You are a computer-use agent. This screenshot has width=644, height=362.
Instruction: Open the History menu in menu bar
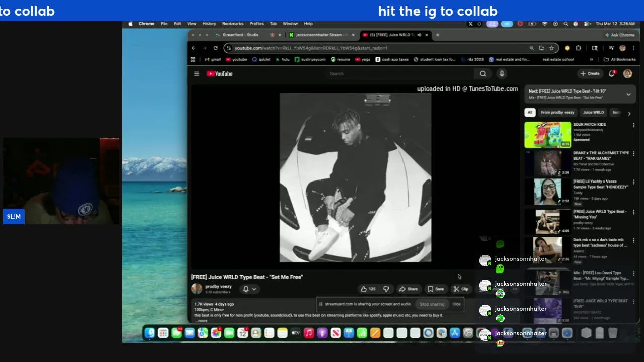[209, 24]
